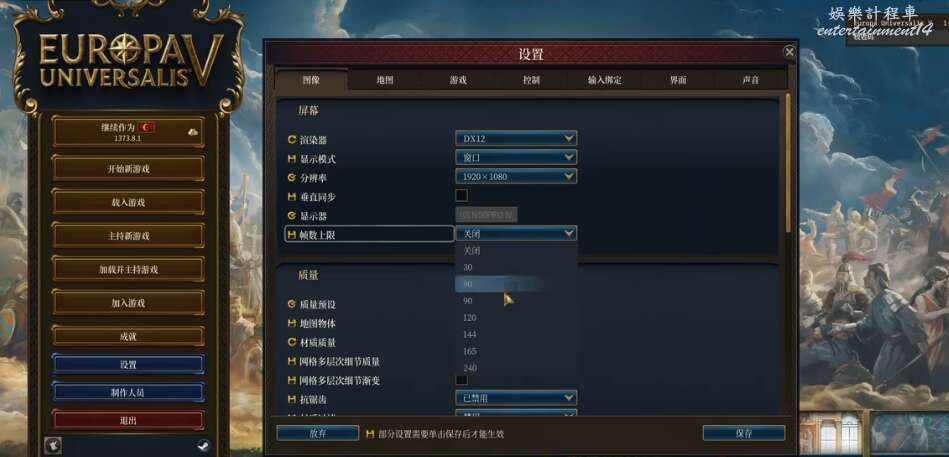
Task: Switch to the 地图 settings tab
Action: [385, 80]
